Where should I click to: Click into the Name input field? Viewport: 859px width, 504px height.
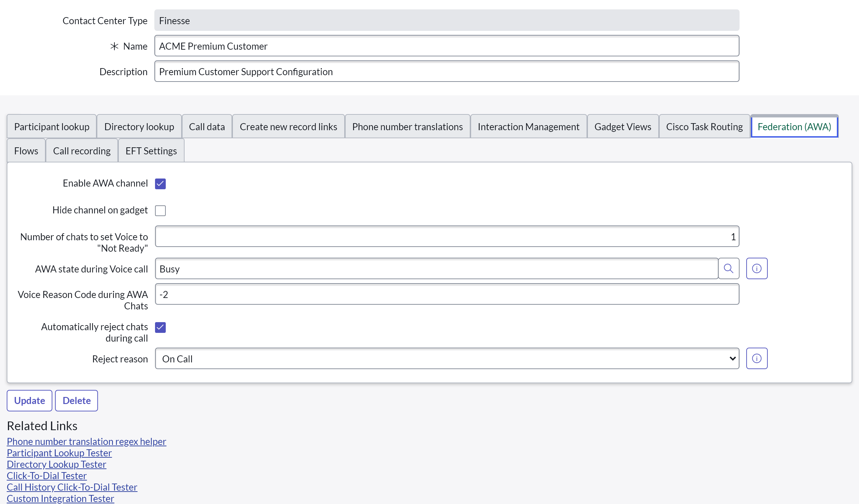click(x=447, y=46)
